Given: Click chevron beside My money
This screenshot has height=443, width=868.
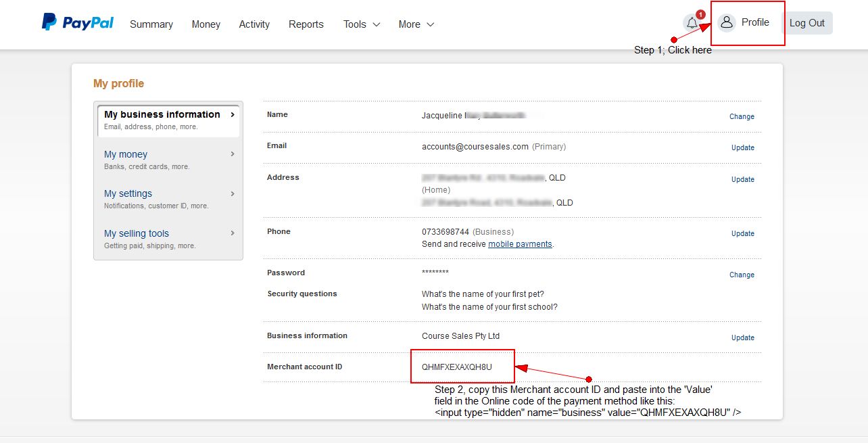Looking at the screenshot, I should click(233, 154).
